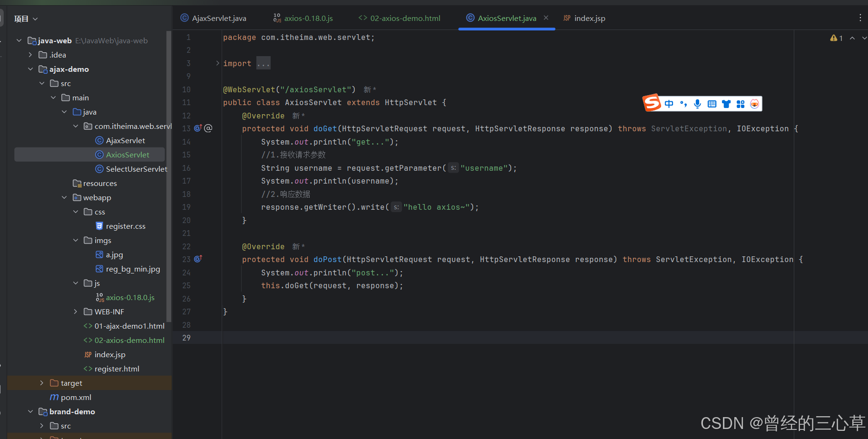Close the AxiosServlet.java tab

click(x=546, y=18)
